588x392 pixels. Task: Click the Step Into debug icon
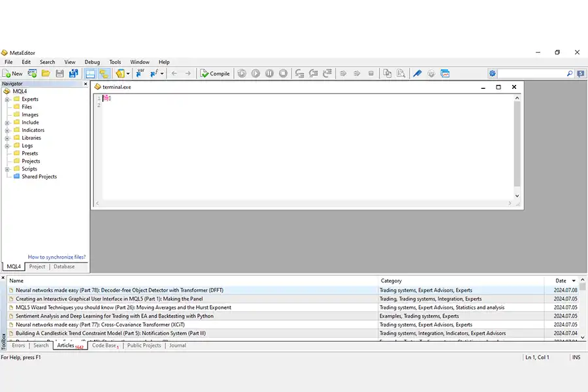(299, 74)
